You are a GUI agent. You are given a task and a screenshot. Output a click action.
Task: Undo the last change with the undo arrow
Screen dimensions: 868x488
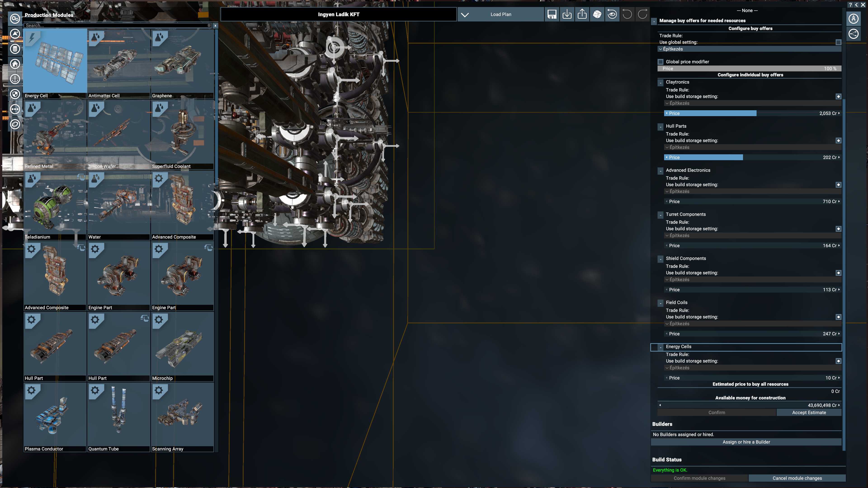pos(627,14)
